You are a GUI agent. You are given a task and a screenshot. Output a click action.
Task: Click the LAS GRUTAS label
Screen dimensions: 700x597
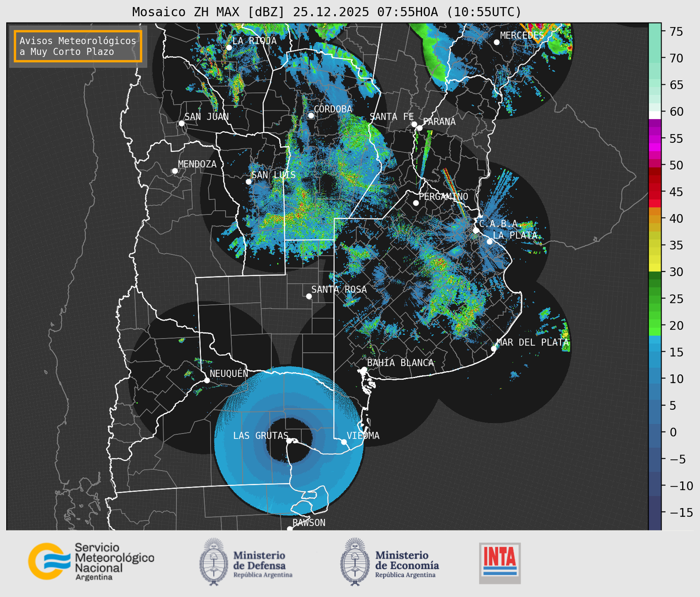click(x=261, y=436)
